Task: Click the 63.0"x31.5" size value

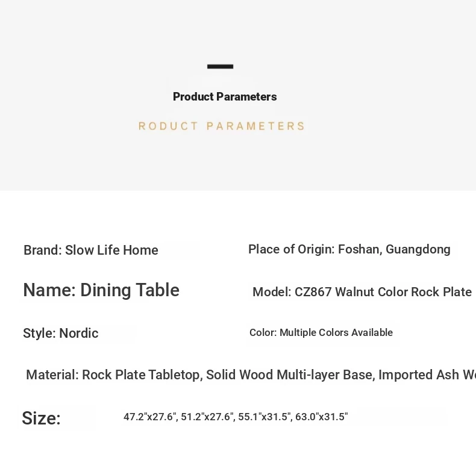Action: [x=322, y=417]
